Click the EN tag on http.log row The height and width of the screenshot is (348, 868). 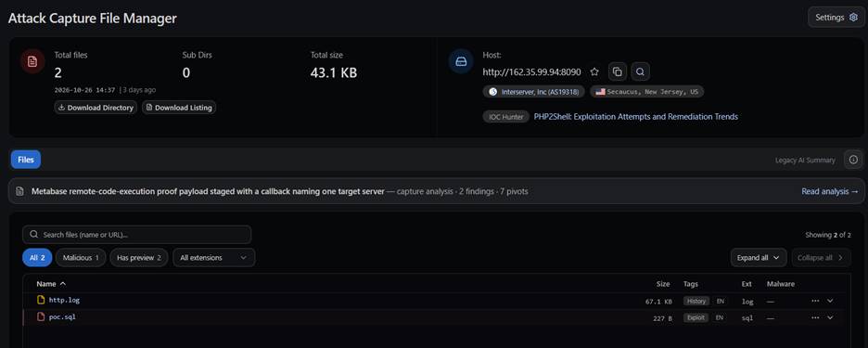pos(721,301)
